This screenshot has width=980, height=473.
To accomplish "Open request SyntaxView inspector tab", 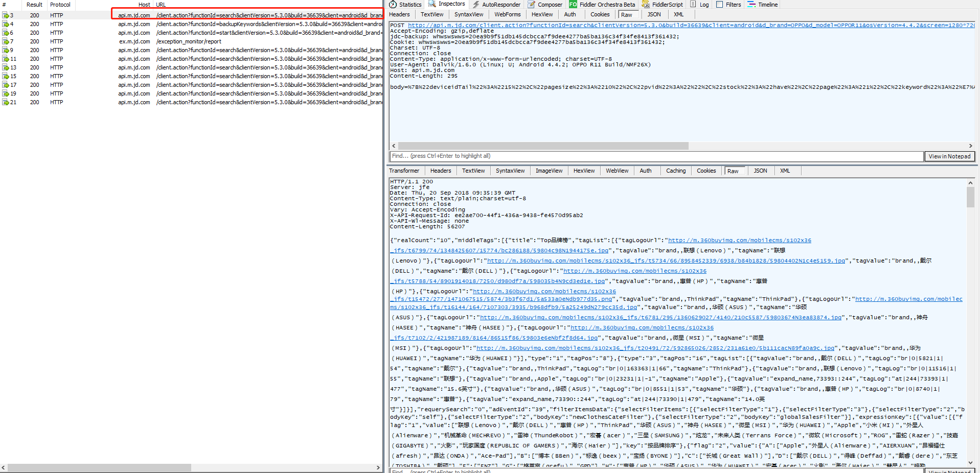I will (x=469, y=14).
